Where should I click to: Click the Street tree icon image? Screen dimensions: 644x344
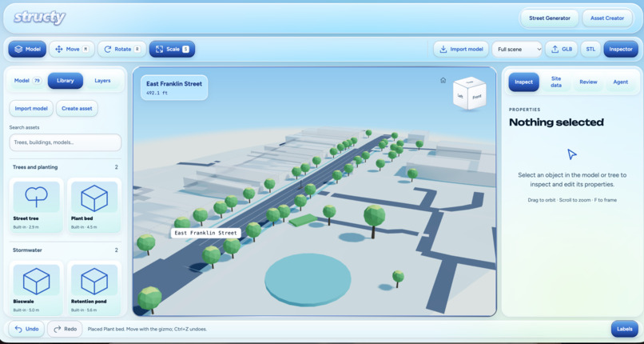coord(37,198)
